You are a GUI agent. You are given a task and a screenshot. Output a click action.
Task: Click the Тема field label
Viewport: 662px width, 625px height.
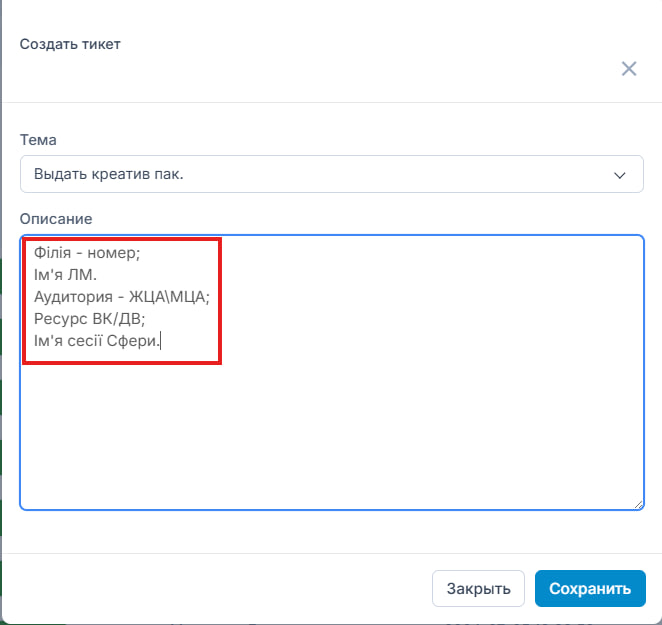click(x=38, y=139)
